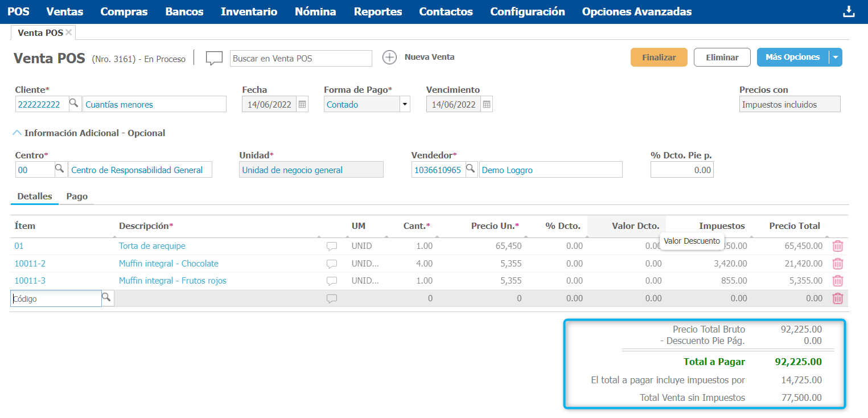Open the Vencimiento calendar picker icon
Image resolution: width=868 pixels, height=418 pixels.
tap(487, 104)
